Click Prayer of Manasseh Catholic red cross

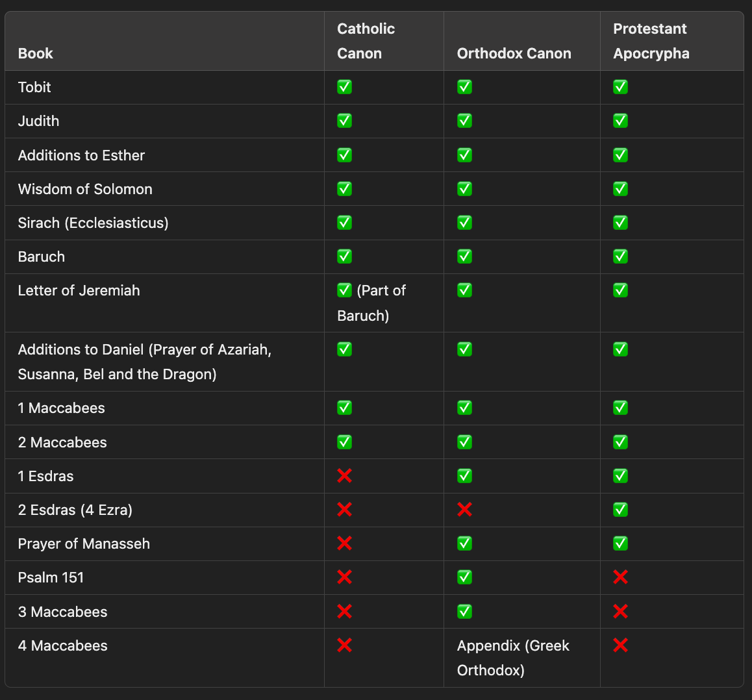(x=344, y=544)
